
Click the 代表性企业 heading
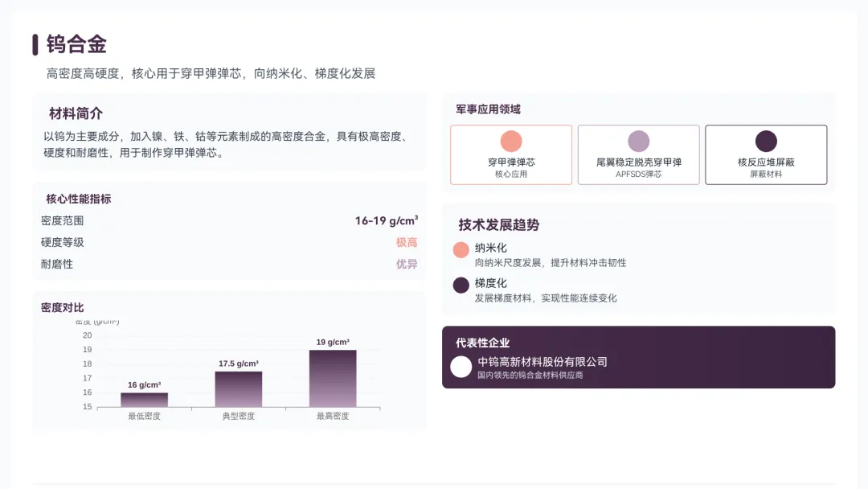[x=483, y=343]
